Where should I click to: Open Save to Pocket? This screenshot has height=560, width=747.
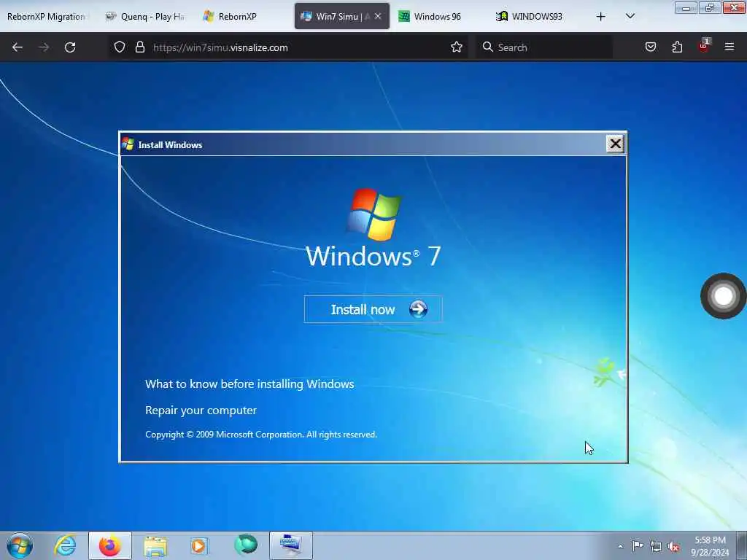(650, 47)
